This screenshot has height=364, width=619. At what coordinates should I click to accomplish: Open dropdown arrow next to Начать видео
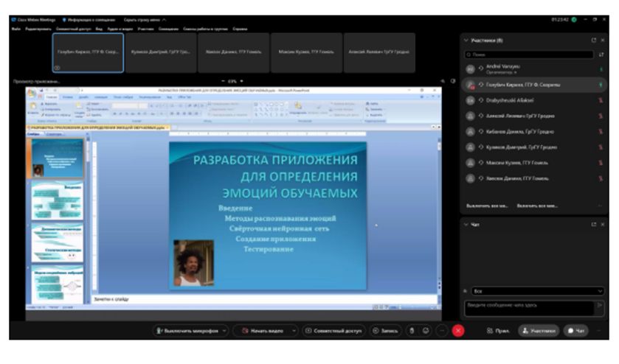(x=295, y=331)
